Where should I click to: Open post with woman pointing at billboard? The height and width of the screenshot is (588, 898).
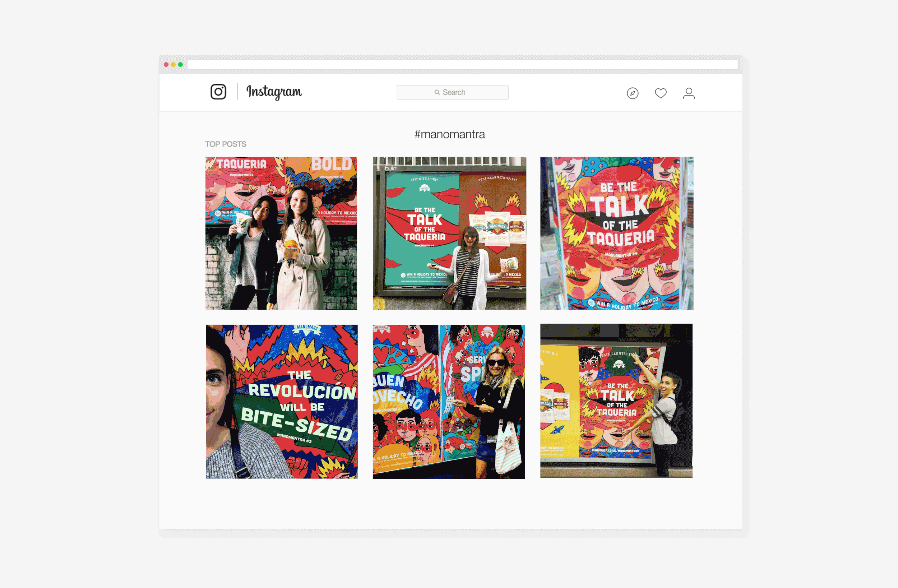(x=616, y=401)
